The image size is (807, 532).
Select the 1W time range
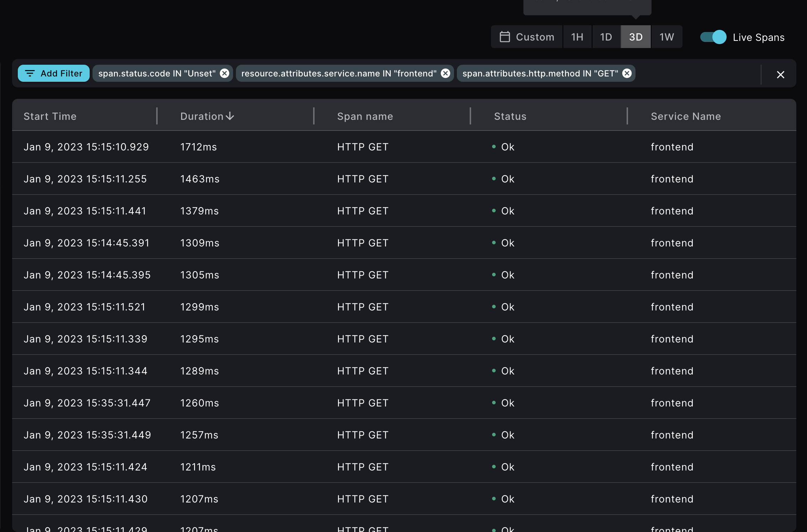(x=666, y=37)
